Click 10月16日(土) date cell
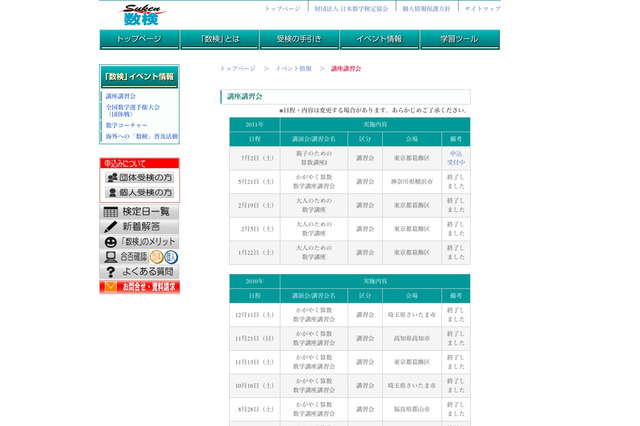 [x=255, y=386]
